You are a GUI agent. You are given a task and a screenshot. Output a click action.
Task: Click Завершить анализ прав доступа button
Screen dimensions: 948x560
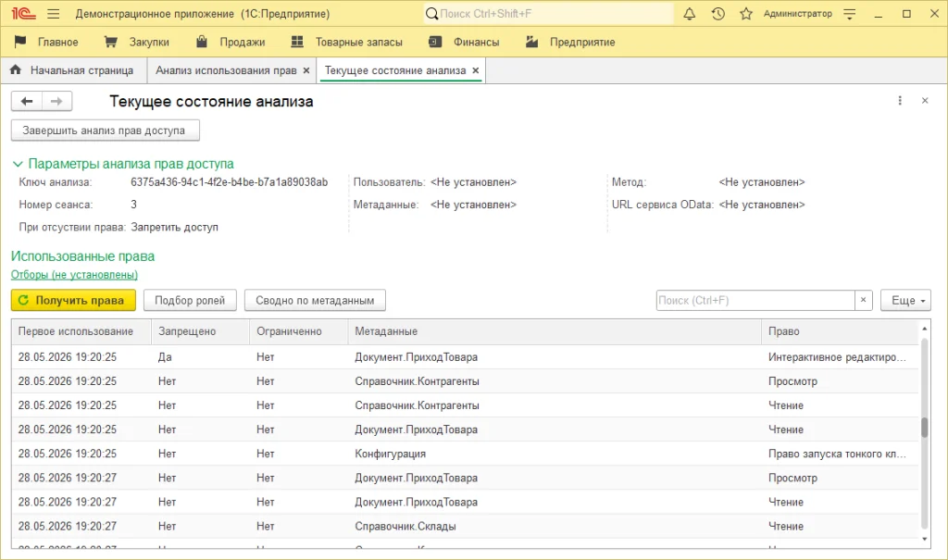(x=106, y=130)
